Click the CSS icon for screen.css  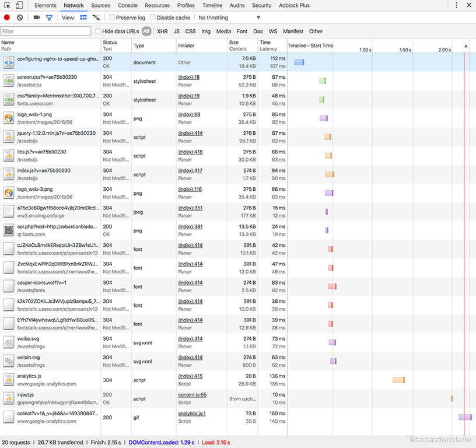tap(9, 81)
